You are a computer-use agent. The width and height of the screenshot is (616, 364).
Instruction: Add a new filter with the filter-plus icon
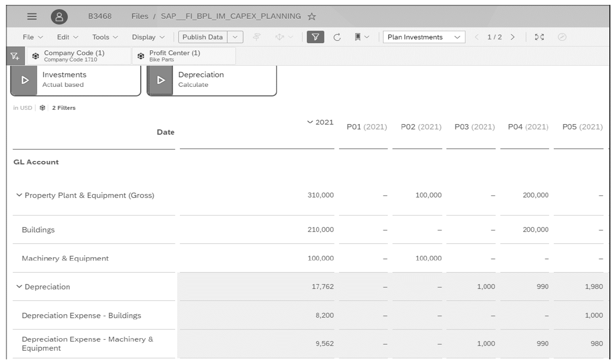[15, 56]
